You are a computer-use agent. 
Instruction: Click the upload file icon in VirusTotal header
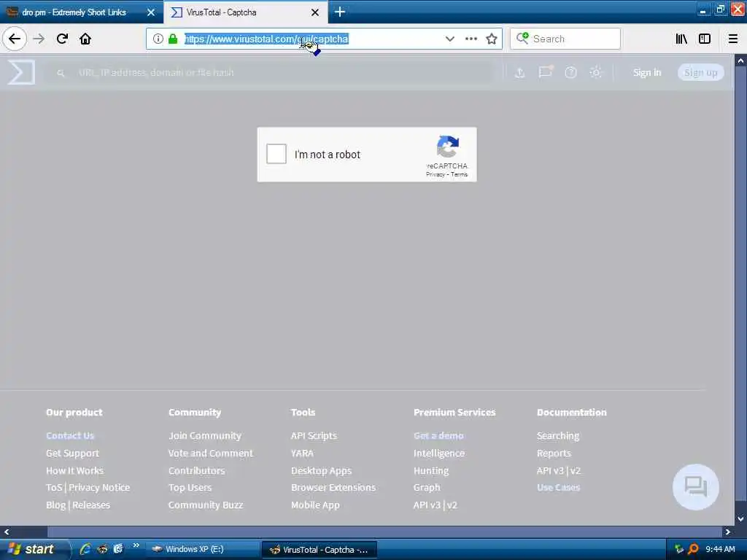point(519,72)
